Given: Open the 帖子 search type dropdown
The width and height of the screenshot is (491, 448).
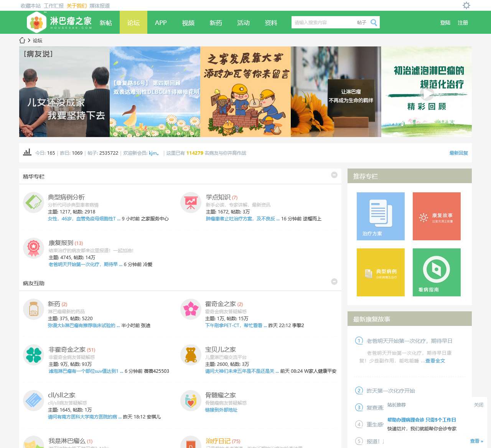Looking at the screenshot, I should pos(361,23).
